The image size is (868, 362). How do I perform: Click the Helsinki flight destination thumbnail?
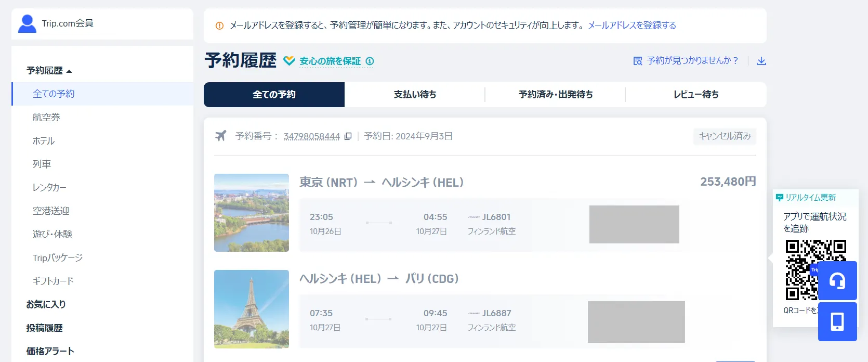[x=252, y=213]
